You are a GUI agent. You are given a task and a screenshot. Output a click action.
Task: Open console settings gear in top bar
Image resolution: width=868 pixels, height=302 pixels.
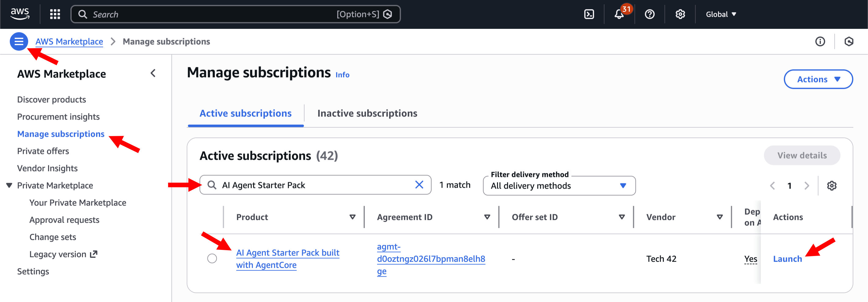coord(680,14)
